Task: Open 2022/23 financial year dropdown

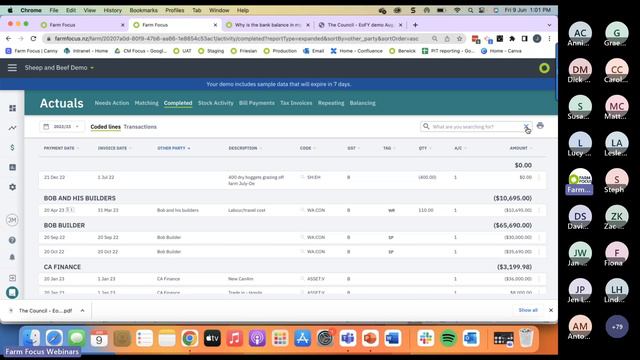Action: (x=61, y=127)
